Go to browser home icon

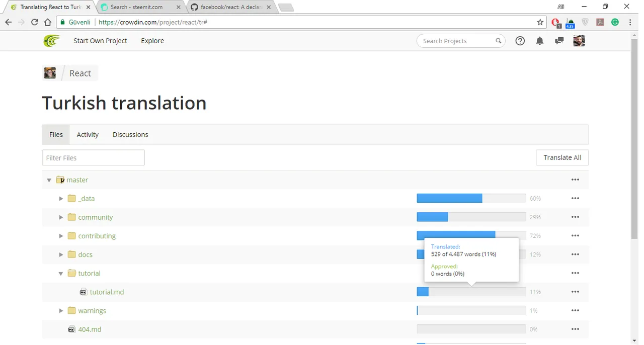47,22
